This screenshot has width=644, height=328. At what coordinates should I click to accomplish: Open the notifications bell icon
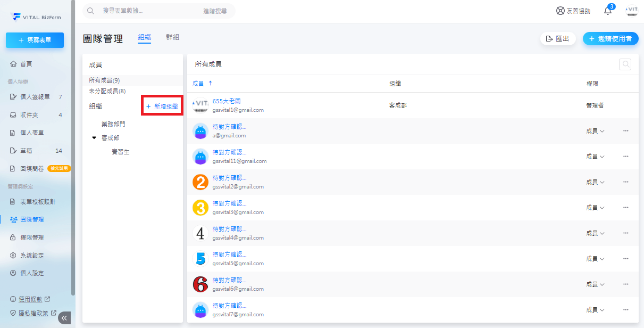[x=608, y=11]
